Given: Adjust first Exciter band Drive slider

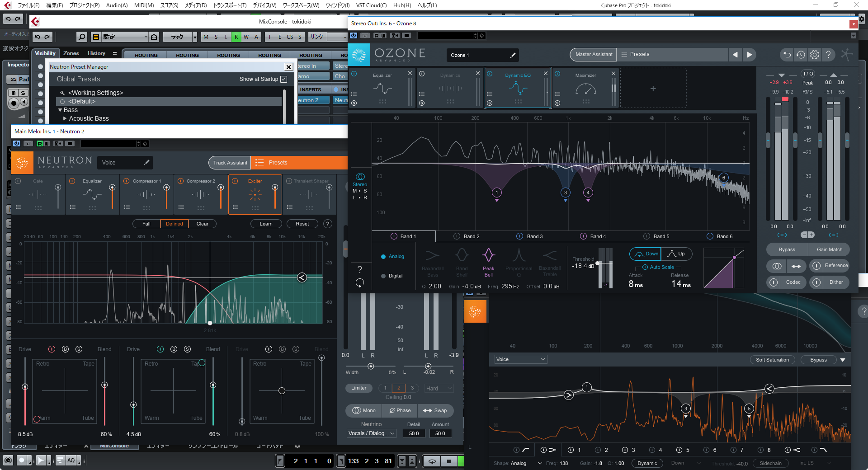Looking at the screenshot, I should pos(25,387).
